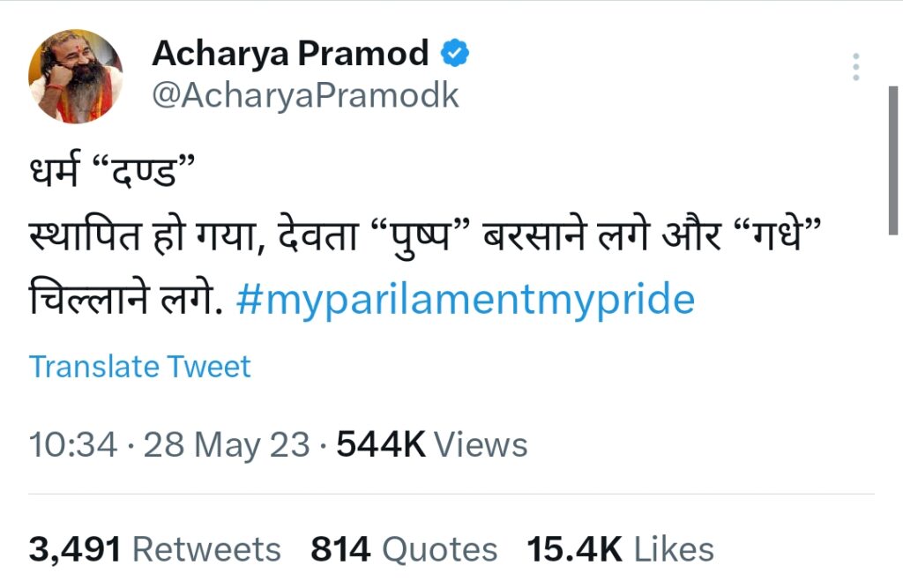
Task: Click the first tweet line "धर्म दण्ड"
Action: tap(111, 171)
